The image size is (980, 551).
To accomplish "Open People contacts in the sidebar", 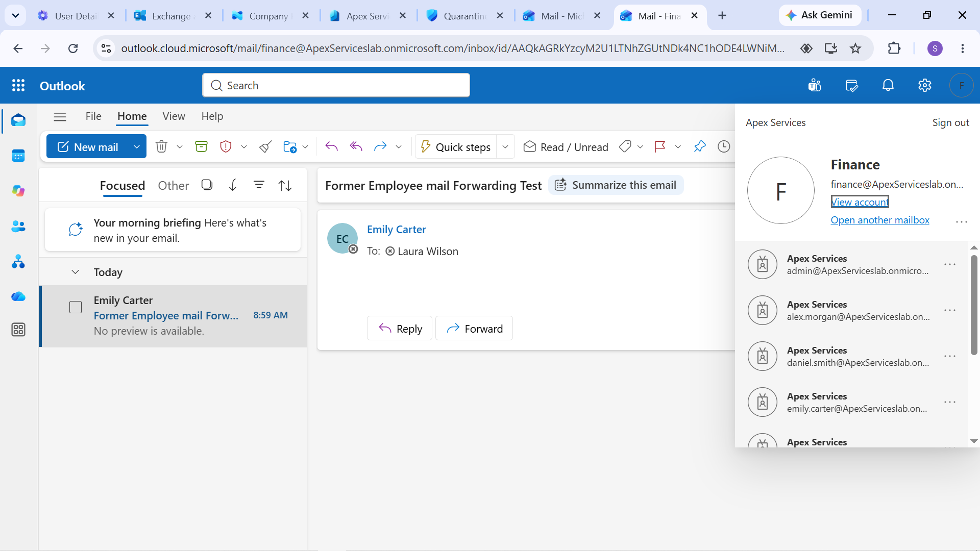I will point(18,227).
